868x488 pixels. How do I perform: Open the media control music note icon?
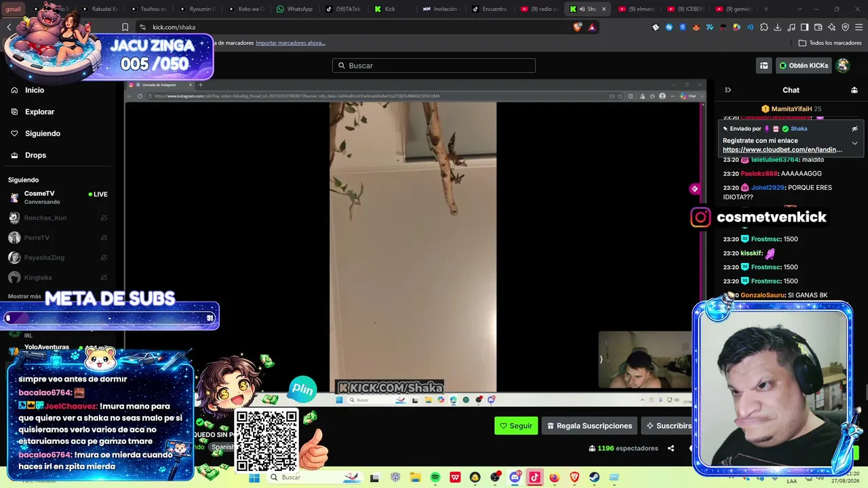pos(791,27)
